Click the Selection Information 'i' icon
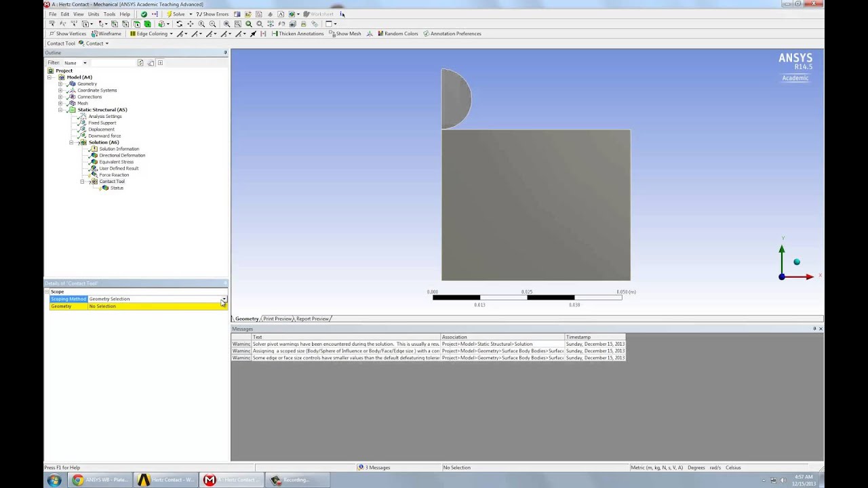868x488 pixels. pos(342,14)
